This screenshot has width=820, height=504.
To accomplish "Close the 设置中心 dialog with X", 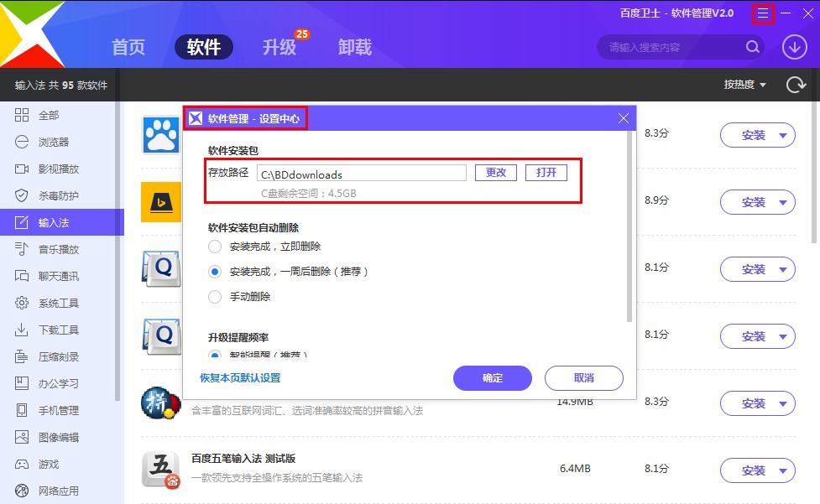I will pos(624,118).
